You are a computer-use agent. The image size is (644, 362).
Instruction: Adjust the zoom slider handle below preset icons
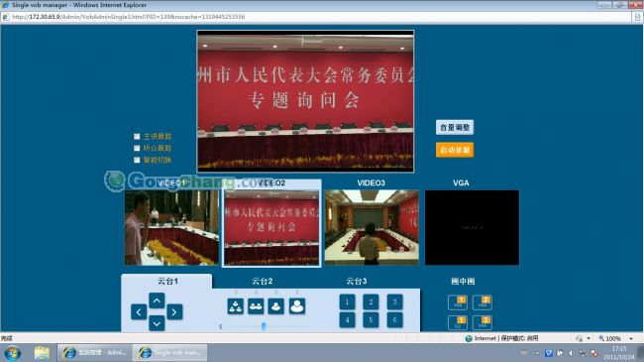tap(264, 326)
